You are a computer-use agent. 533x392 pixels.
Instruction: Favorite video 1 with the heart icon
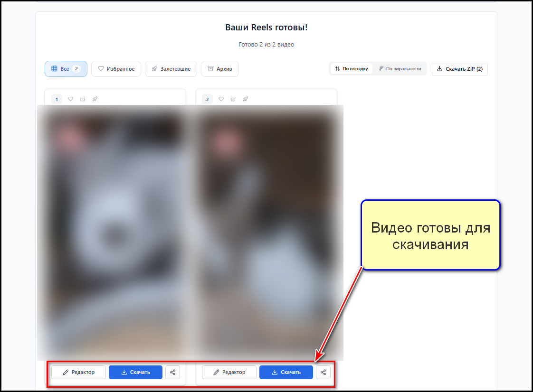point(71,99)
